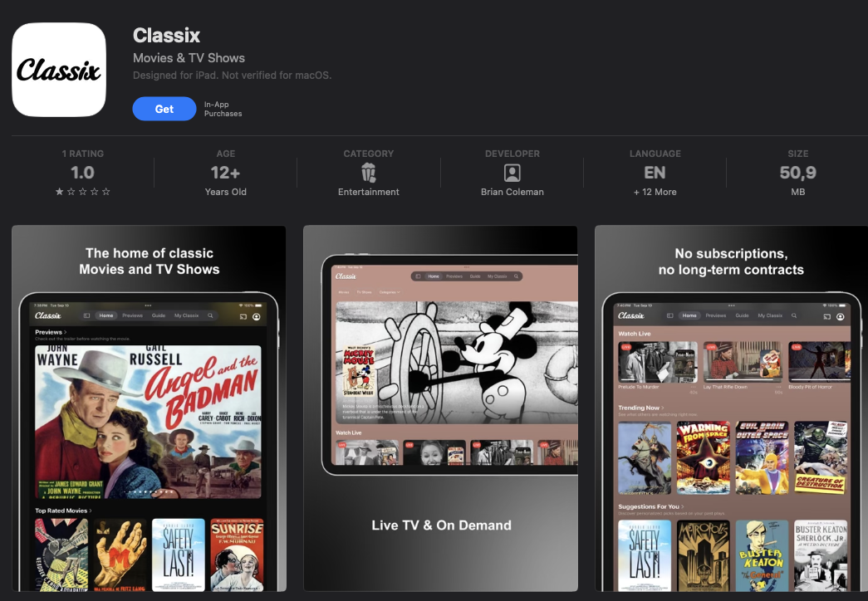Click the cast icon in first screenshot

coord(243,316)
